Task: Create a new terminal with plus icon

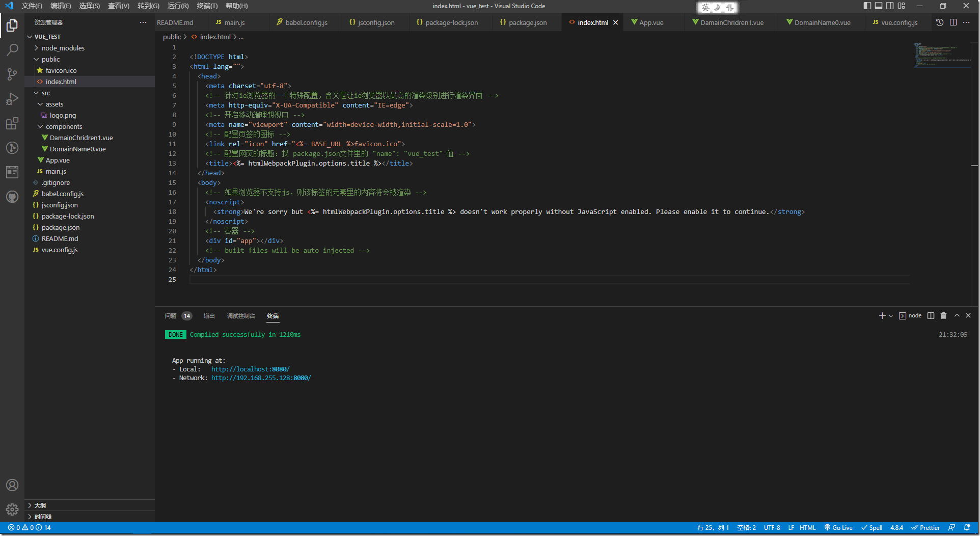Action: [882, 316]
